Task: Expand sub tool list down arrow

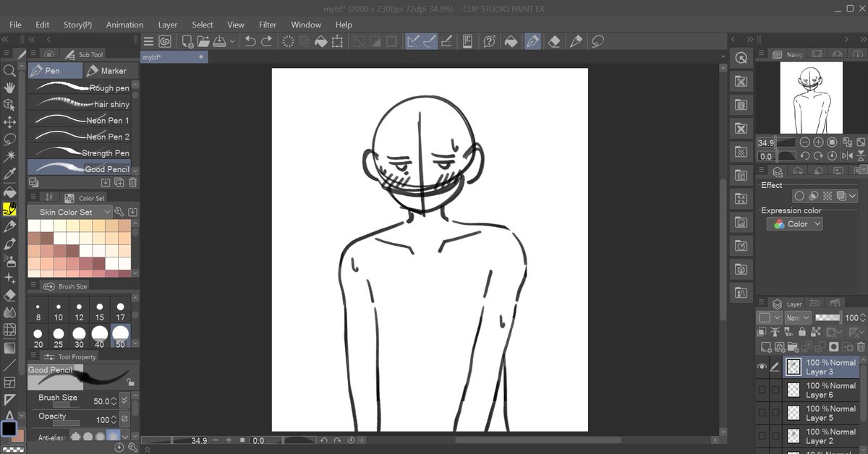Action: coord(135,170)
